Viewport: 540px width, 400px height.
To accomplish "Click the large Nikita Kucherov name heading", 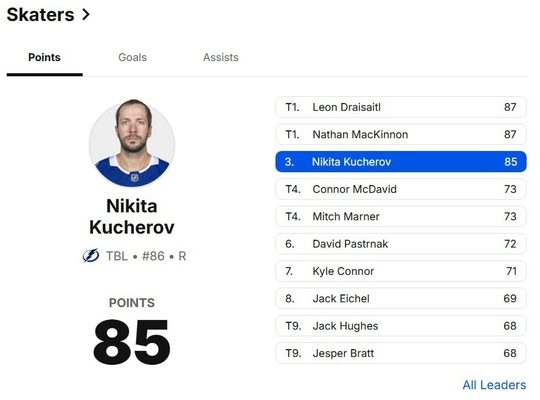I will pos(132,217).
